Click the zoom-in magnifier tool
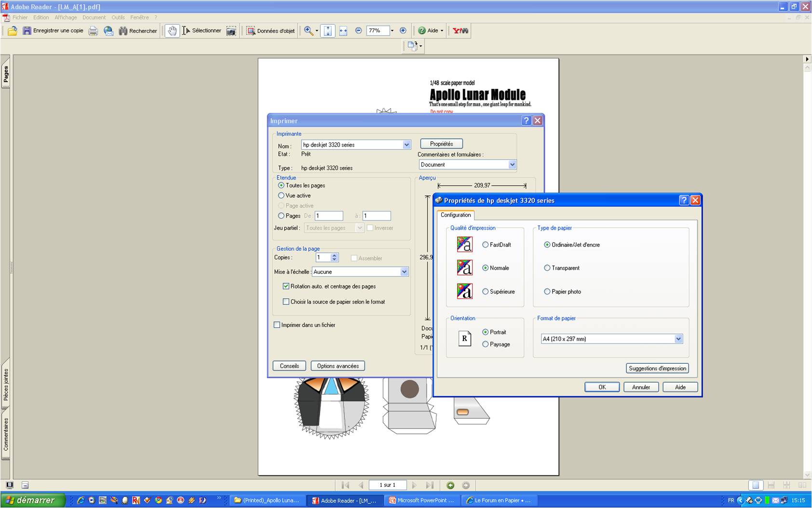The width and height of the screenshot is (812, 508). [309, 31]
